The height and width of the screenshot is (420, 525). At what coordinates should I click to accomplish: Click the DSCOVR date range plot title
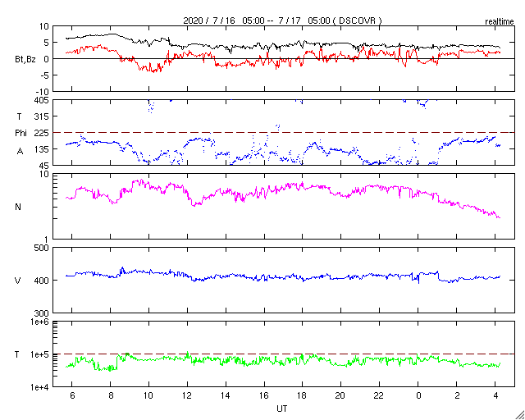(x=282, y=21)
